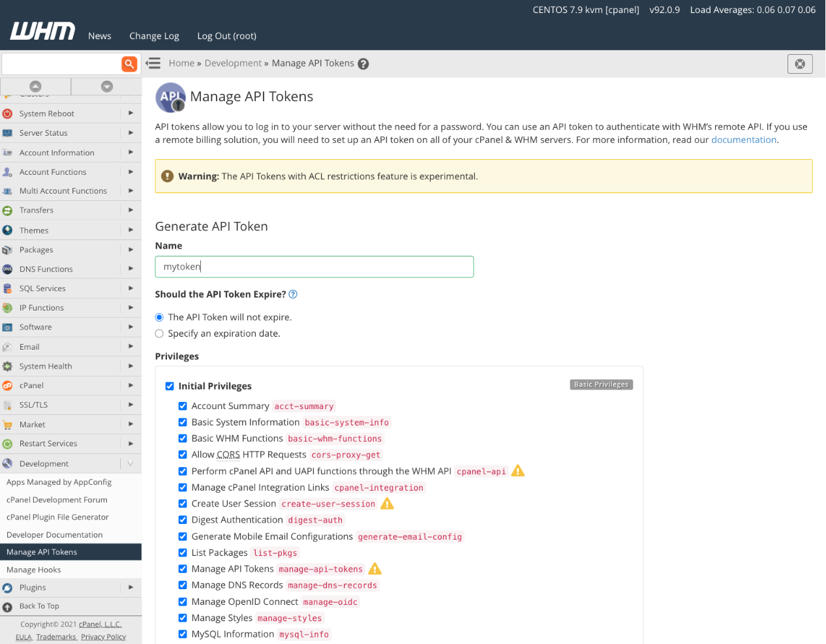Click the sidebar scroll-down arrow control
Image resolution: width=826 pixels, height=644 pixels.
(x=106, y=85)
